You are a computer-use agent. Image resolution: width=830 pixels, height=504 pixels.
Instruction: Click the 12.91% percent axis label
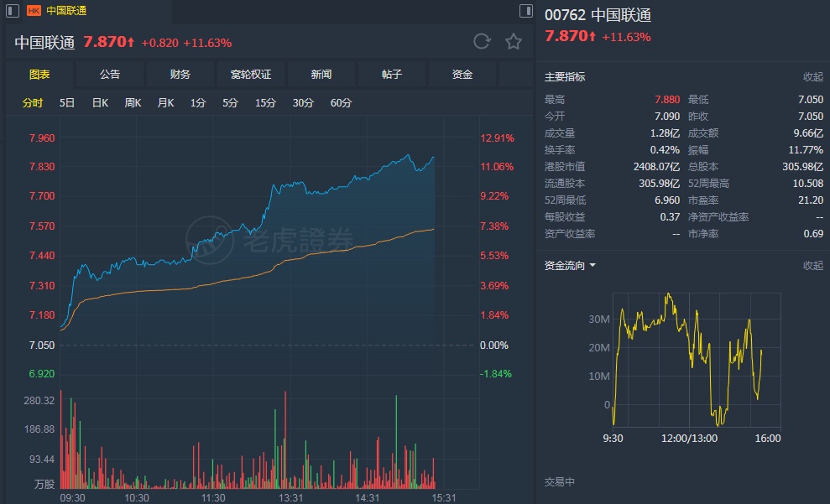pos(497,138)
